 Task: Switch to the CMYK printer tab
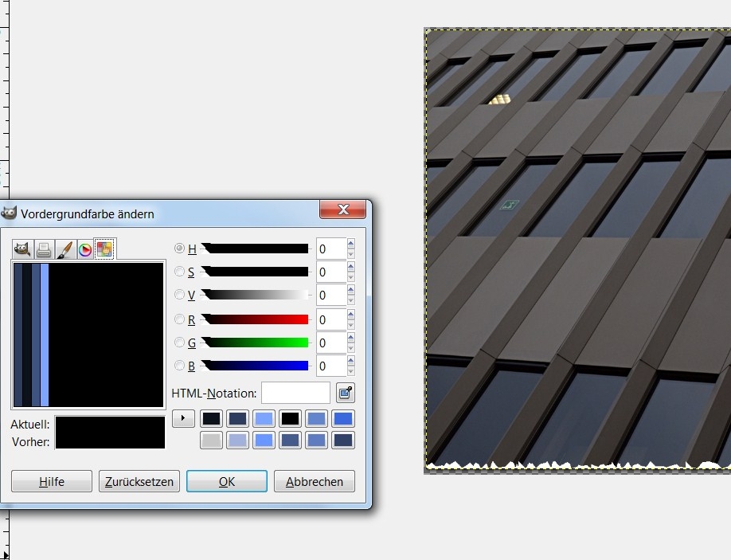point(44,249)
